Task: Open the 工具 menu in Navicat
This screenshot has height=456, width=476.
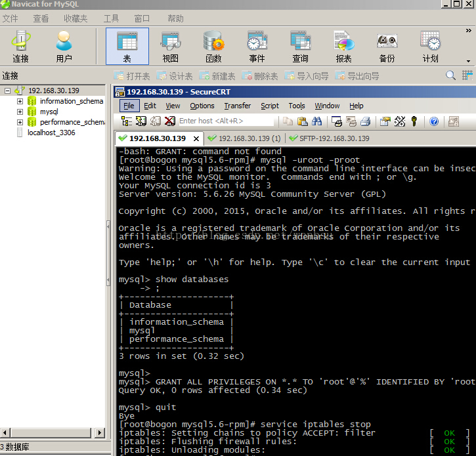Action: (x=111, y=19)
